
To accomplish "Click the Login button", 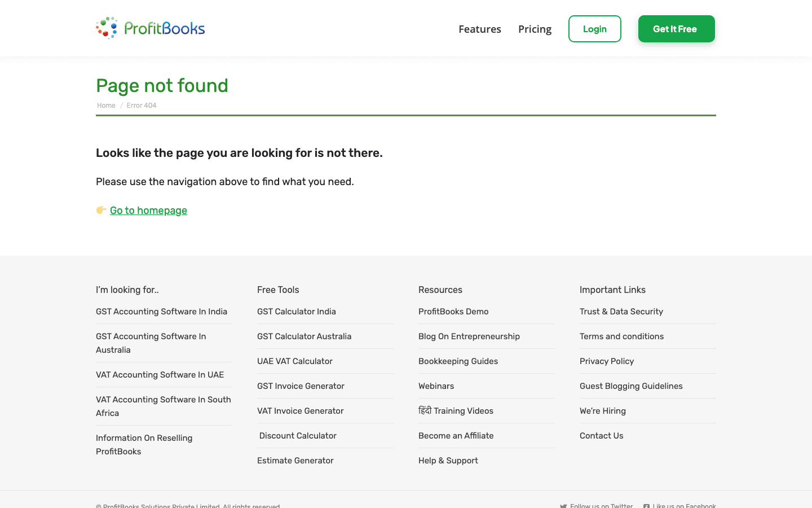I will (595, 29).
